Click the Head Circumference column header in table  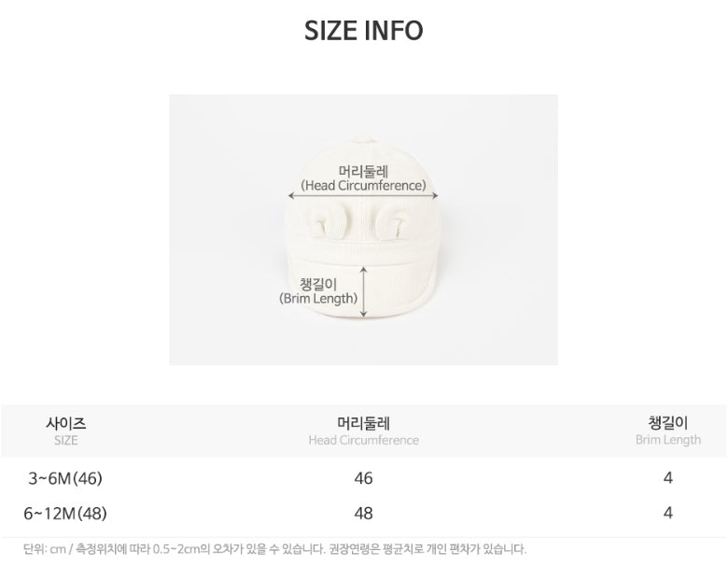point(363,431)
